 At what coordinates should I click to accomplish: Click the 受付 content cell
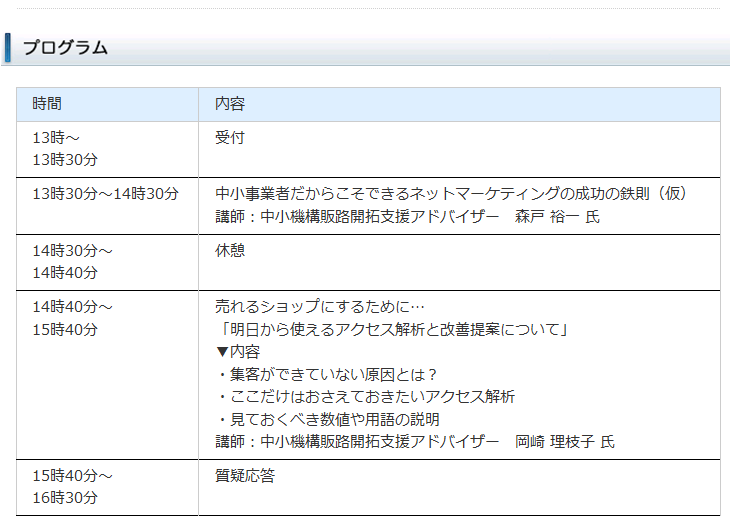point(460,149)
